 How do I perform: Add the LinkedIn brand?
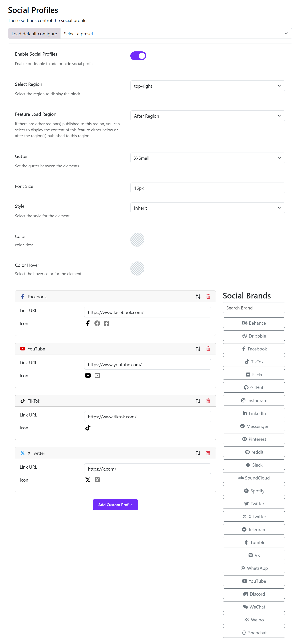pyautogui.click(x=254, y=413)
